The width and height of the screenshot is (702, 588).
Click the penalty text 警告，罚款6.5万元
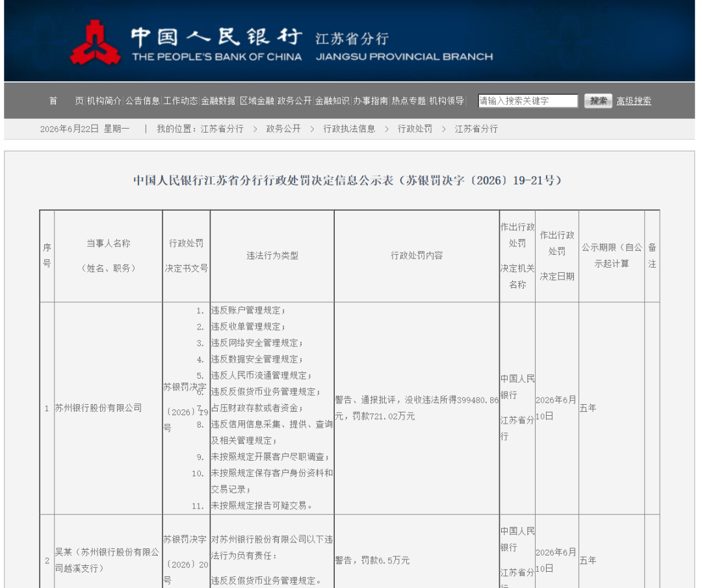coord(372,560)
